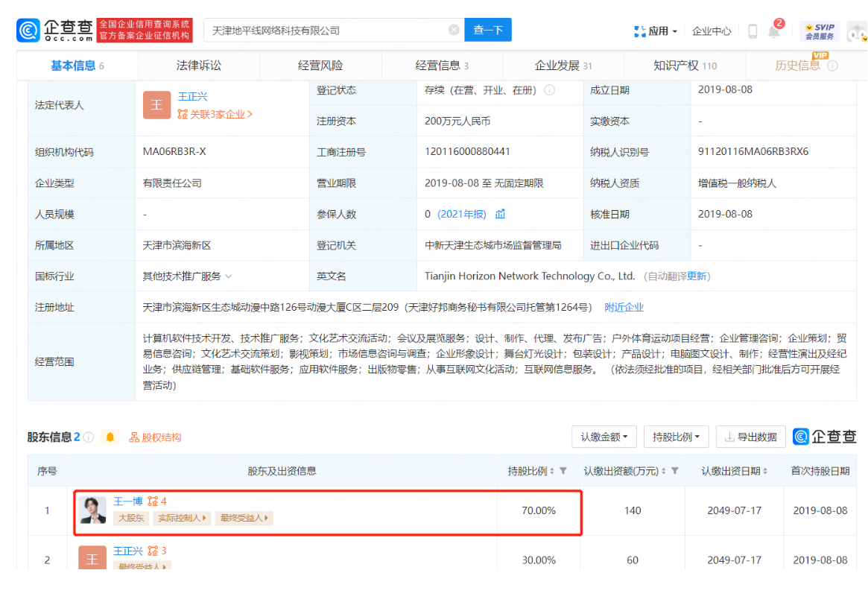
Task: Click the bell icon beside 股东信息
Action: 110,437
